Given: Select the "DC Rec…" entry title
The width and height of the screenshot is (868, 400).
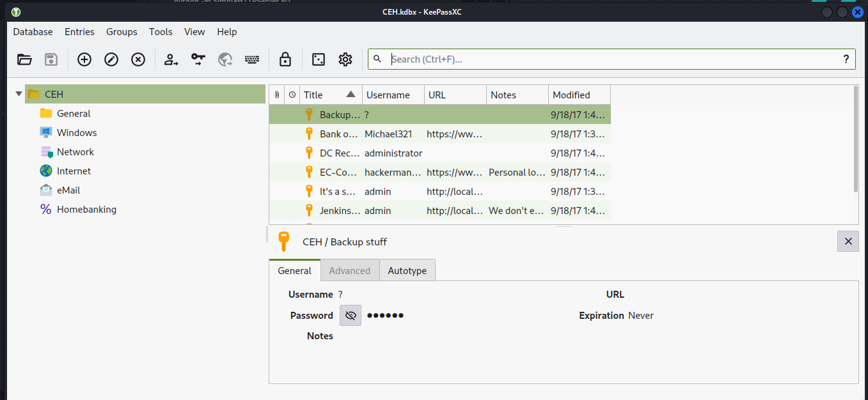Looking at the screenshot, I should pyautogui.click(x=340, y=153).
